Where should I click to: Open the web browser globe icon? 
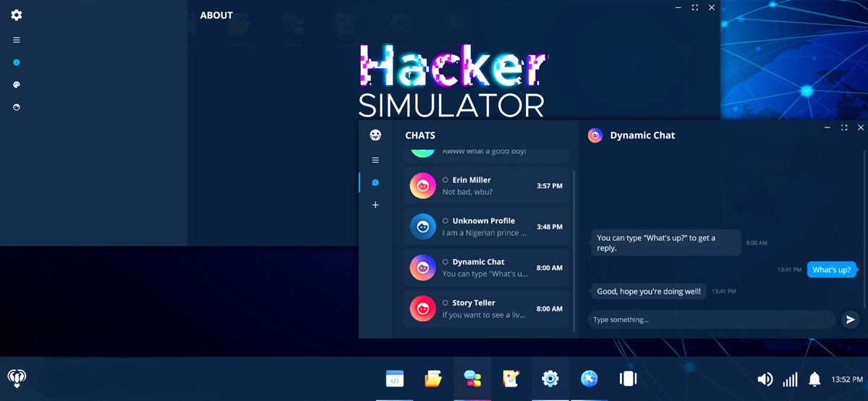pyautogui.click(x=590, y=379)
